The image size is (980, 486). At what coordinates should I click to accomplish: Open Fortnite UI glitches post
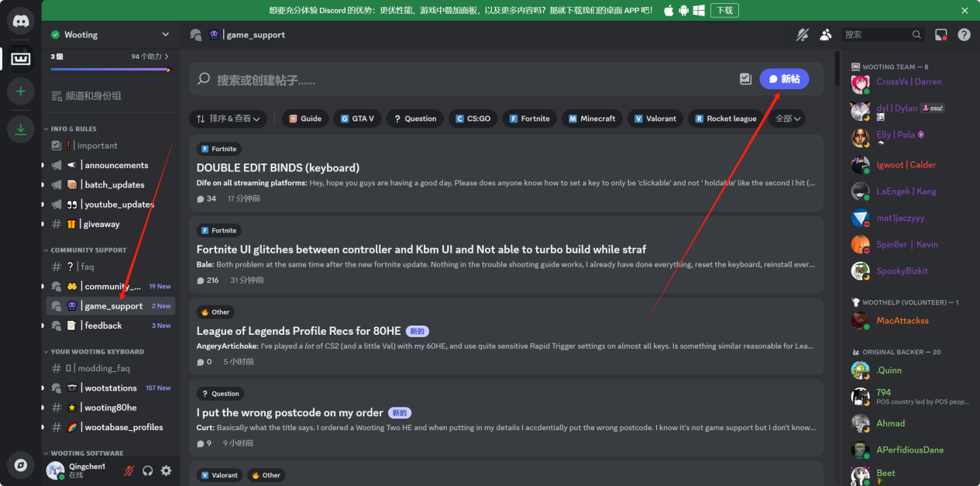tap(506, 255)
